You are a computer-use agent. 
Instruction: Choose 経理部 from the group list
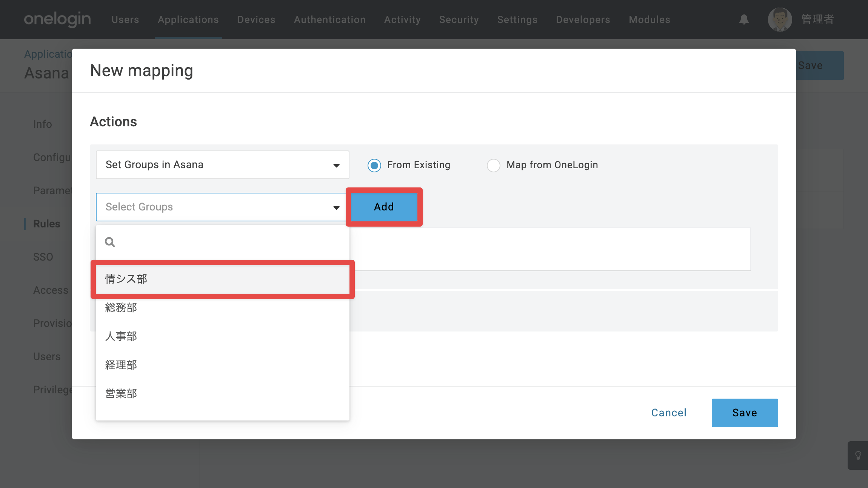tap(223, 365)
